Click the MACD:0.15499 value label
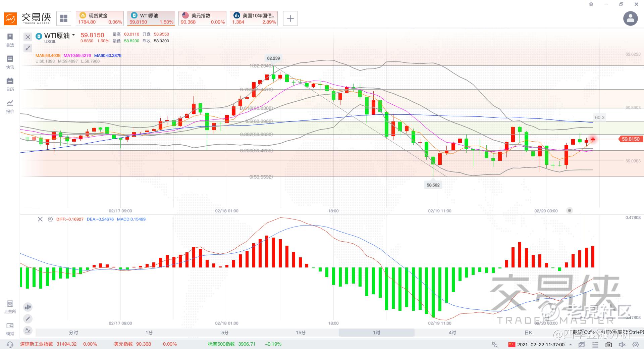 pyautogui.click(x=131, y=219)
